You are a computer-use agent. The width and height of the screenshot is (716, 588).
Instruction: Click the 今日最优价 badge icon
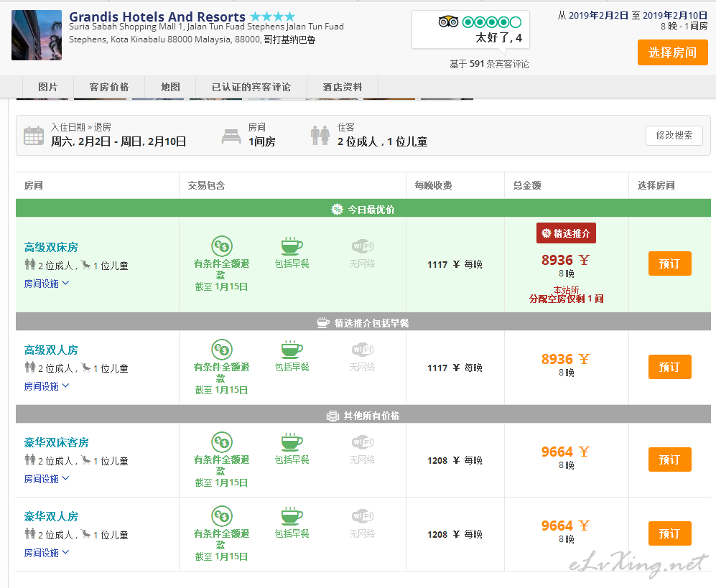[x=337, y=210]
